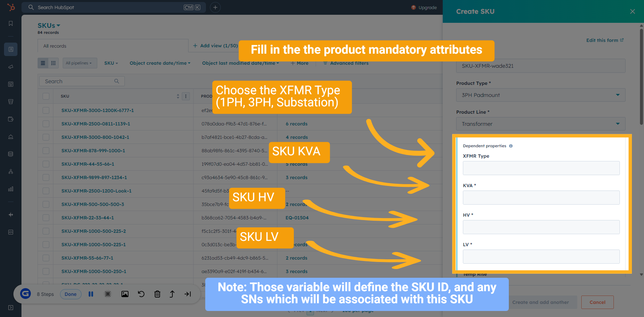Click the plus quick-create icon by search

pos(215,7)
